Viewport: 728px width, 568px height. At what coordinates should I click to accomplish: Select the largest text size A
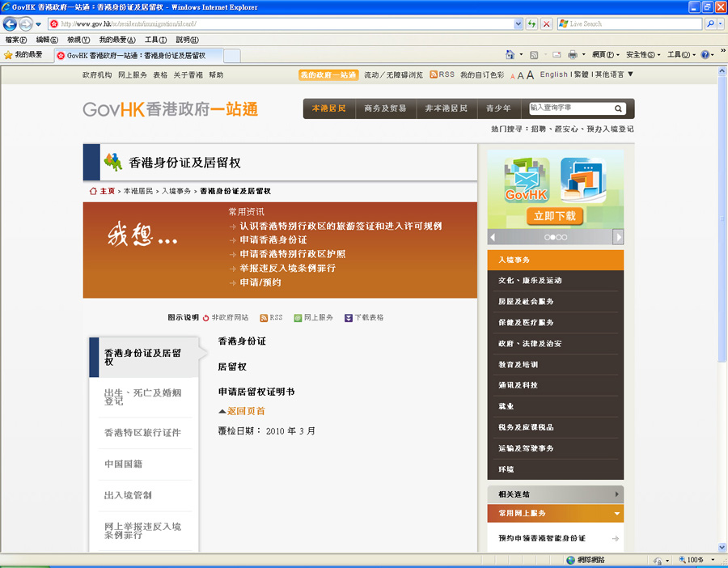point(531,74)
